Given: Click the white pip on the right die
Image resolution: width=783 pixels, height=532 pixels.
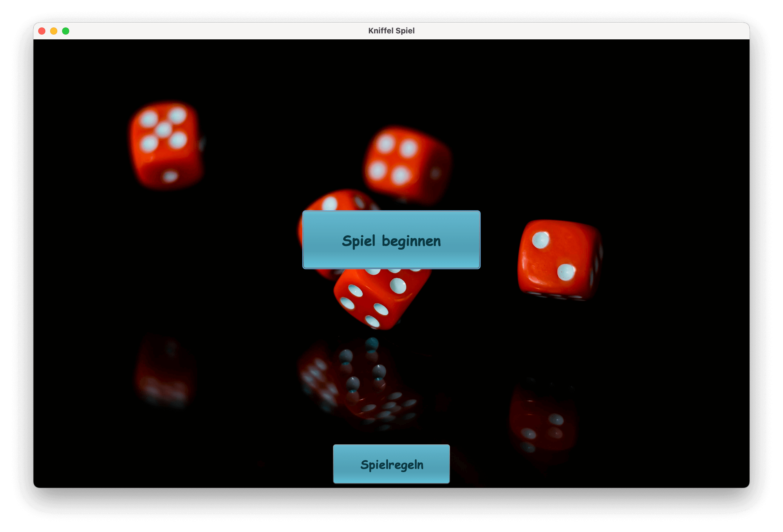Looking at the screenshot, I should [541, 241].
